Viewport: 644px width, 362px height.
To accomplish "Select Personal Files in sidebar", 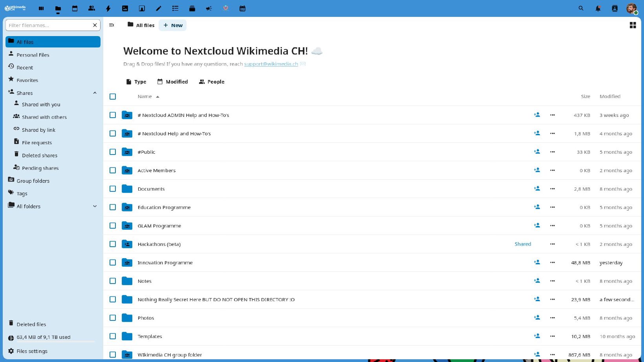I will point(53,55).
